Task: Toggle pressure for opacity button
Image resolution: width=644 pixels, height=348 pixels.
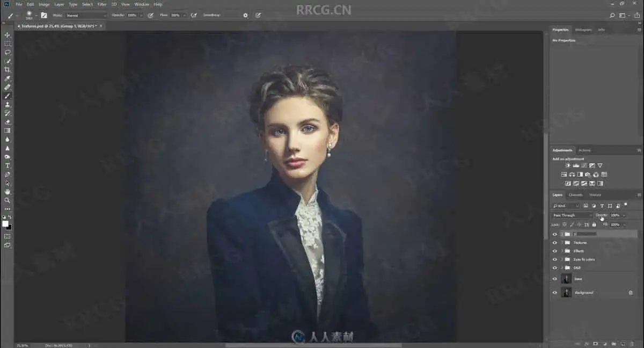Action: [151, 16]
